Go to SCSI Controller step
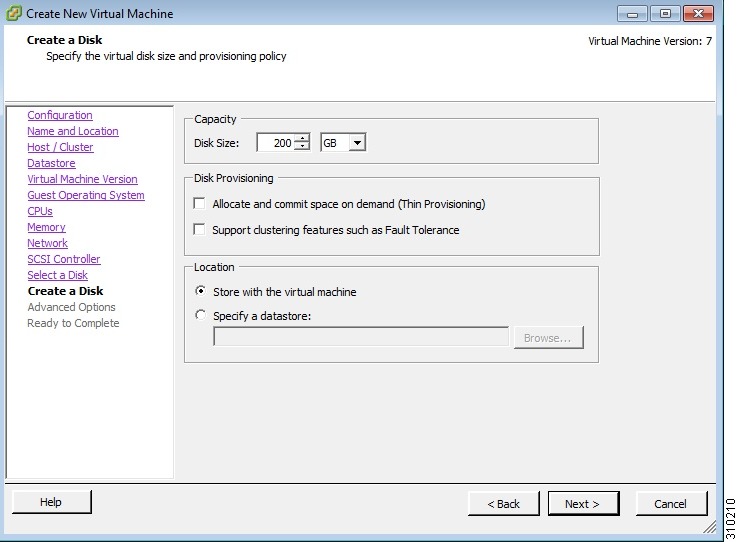740x542 pixels. pos(64,259)
